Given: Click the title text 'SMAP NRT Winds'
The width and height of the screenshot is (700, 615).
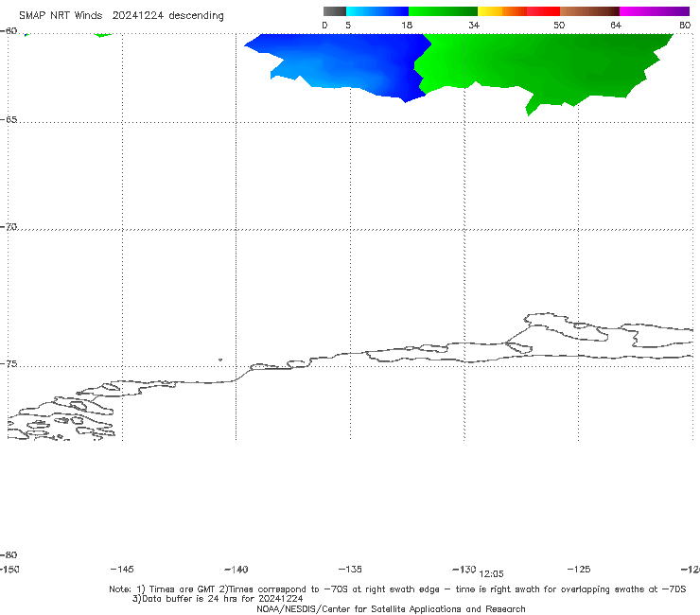Looking at the screenshot, I should tap(61, 16).
